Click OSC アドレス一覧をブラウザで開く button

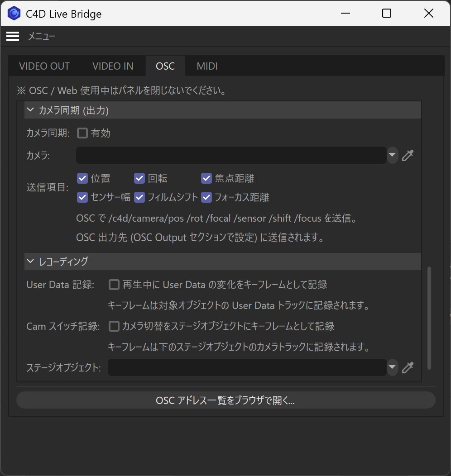pos(225,400)
